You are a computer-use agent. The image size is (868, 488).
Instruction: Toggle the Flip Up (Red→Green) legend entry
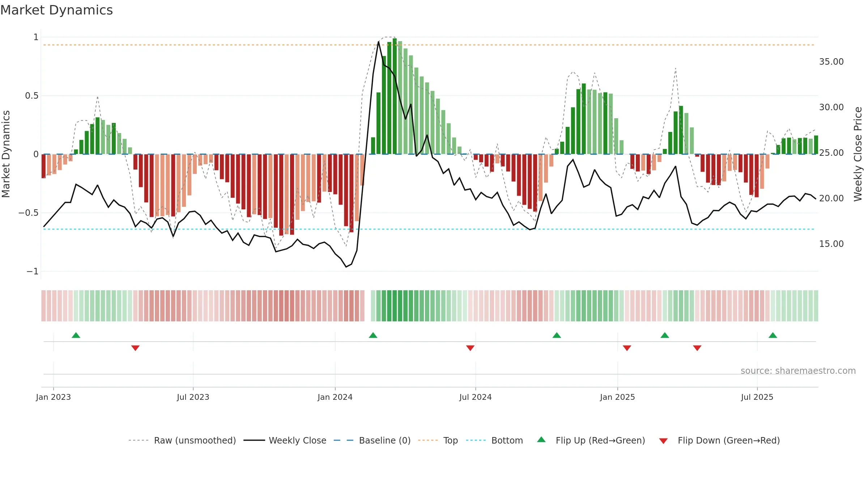coord(591,440)
